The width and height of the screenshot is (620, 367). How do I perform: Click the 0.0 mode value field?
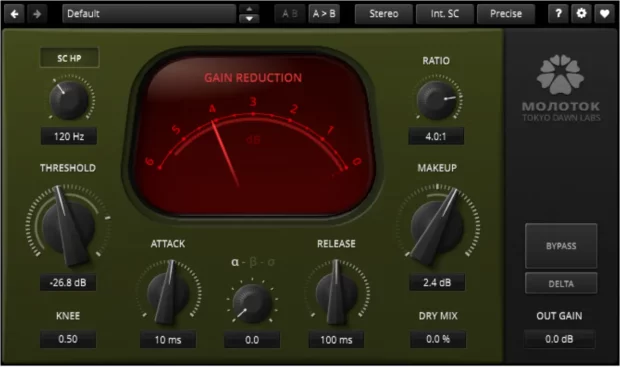[252, 340]
